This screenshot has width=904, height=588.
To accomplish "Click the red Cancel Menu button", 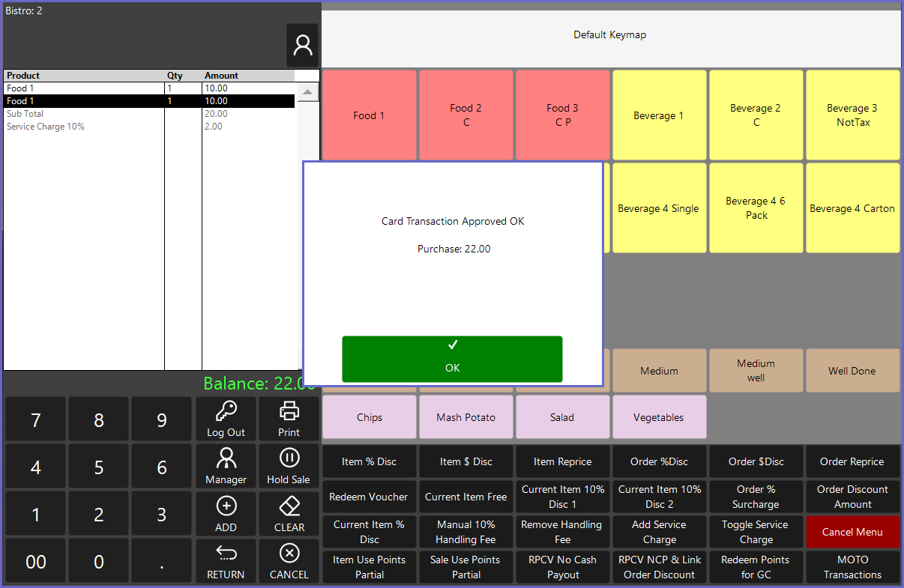I will pyautogui.click(x=852, y=532).
